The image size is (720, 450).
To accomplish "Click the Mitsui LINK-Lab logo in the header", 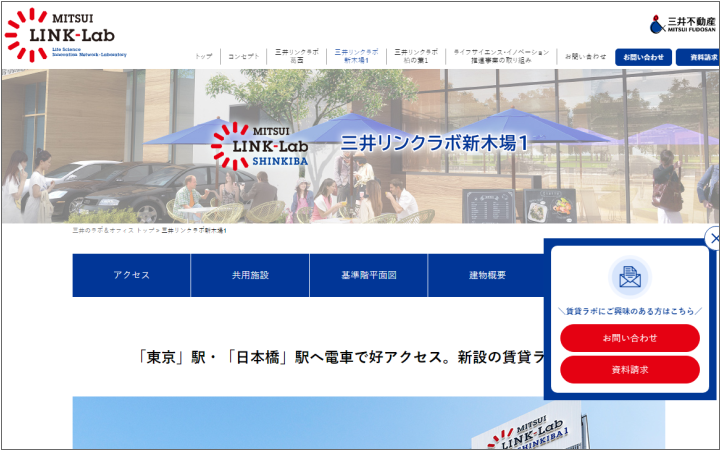I will (66, 35).
